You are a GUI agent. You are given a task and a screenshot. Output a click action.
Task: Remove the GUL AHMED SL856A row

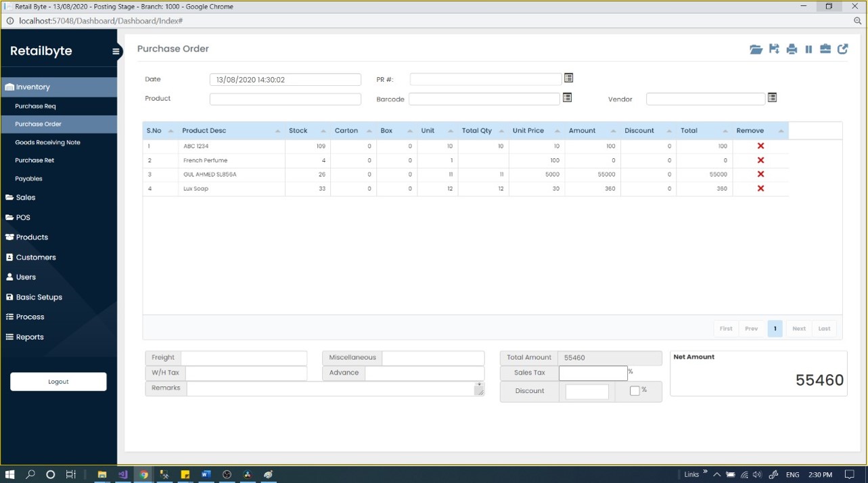coord(760,175)
